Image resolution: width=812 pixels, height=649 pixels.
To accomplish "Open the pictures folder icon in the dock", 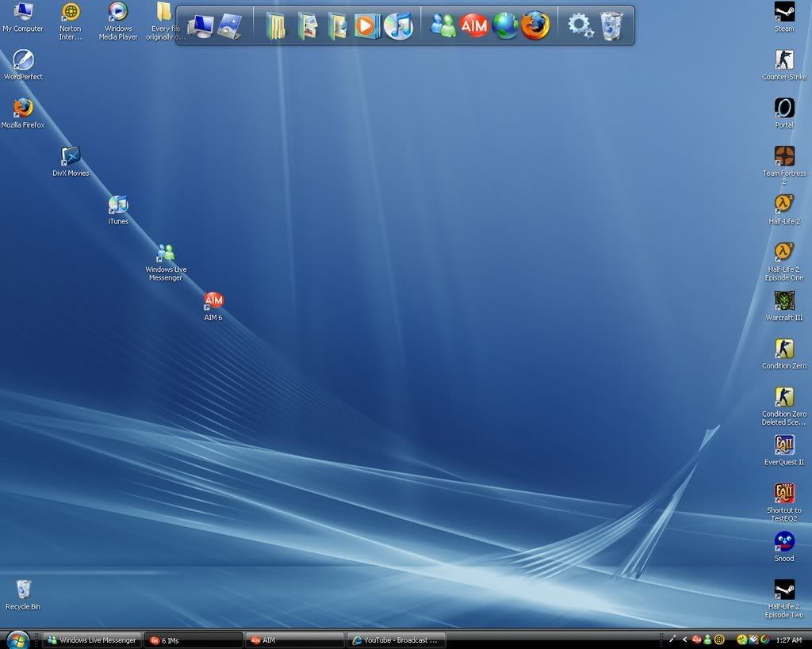I will coord(308,26).
